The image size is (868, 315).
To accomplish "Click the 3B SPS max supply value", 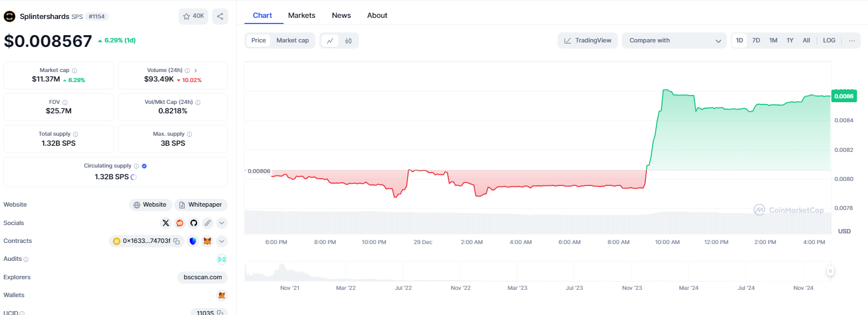I will coord(173,143).
